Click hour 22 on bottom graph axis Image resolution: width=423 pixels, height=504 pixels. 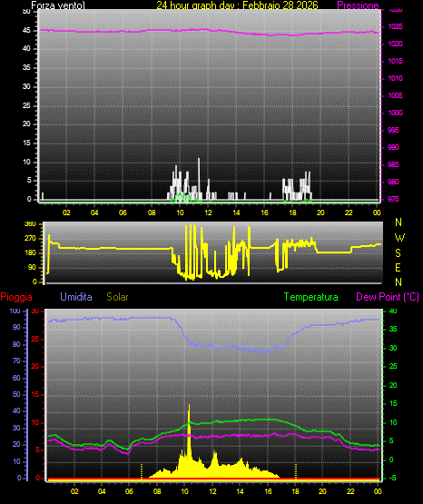(350, 491)
